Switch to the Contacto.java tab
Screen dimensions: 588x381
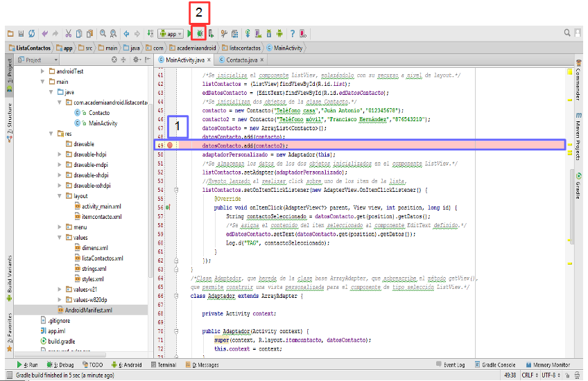point(241,60)
